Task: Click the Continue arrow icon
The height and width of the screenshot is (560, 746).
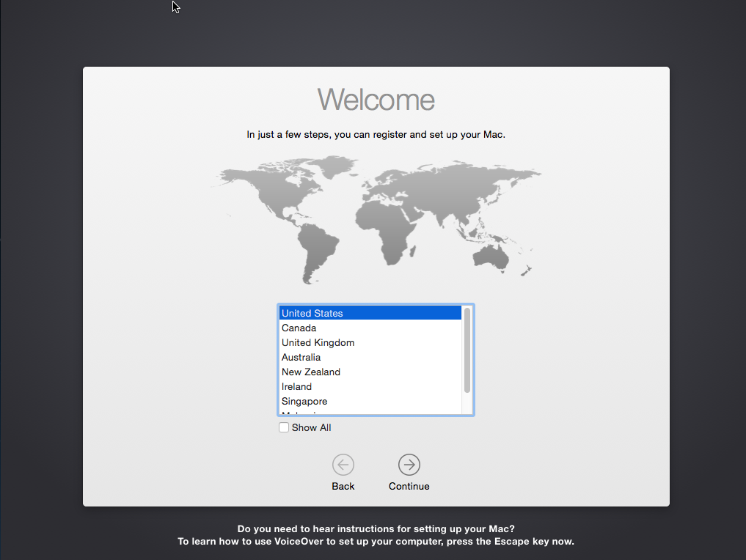Action: (409, 465)
